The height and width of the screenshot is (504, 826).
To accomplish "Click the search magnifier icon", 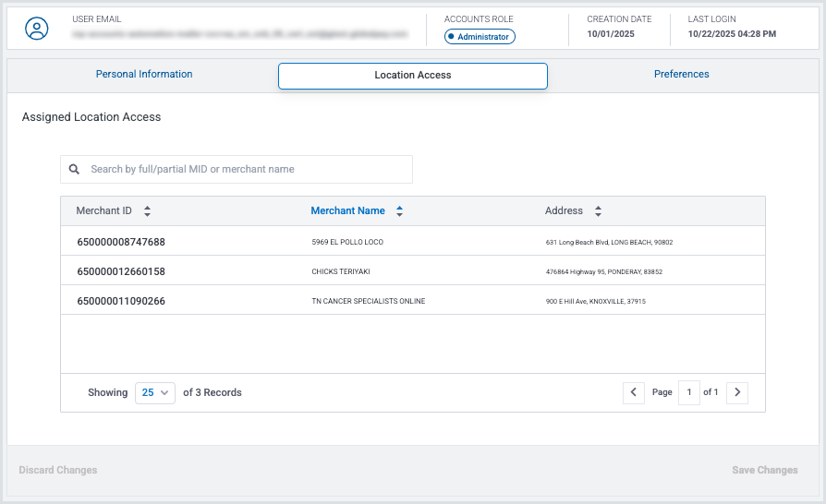I will point(75,170).
